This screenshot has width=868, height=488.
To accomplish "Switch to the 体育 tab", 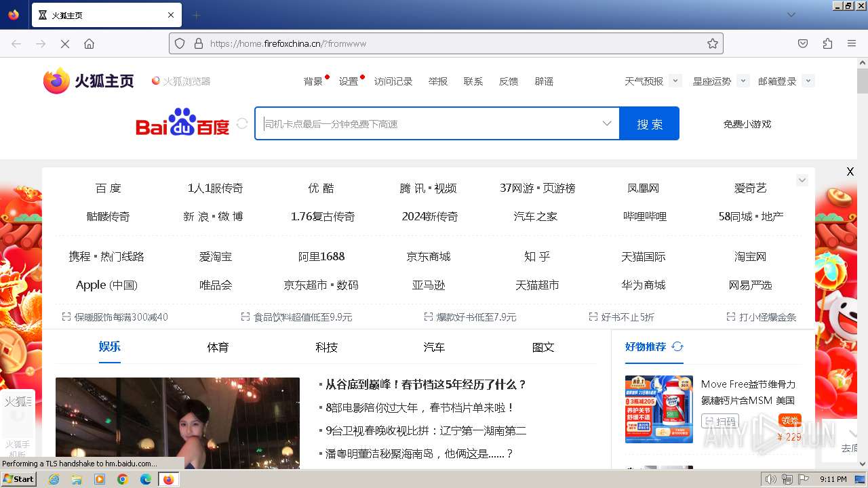I will tap(218, 347).
